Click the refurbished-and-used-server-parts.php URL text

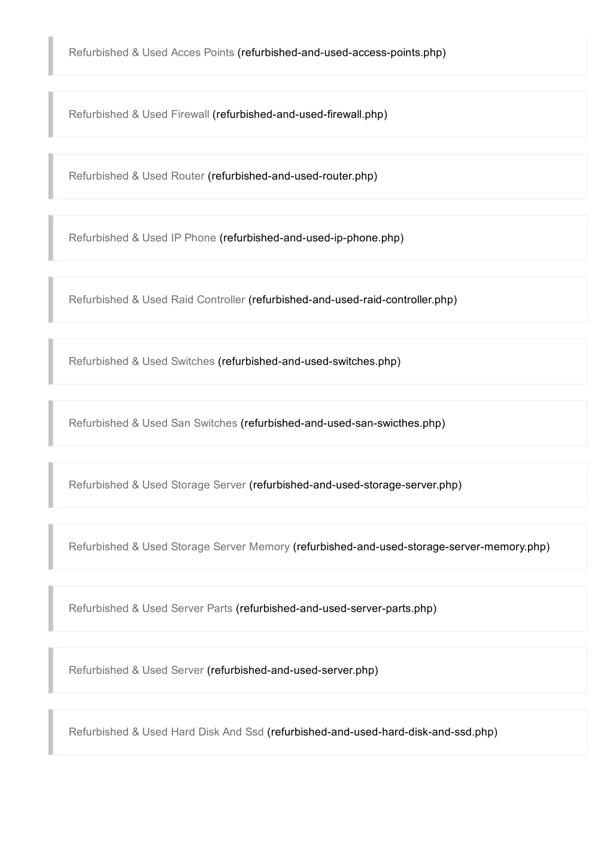pos(336,608)
